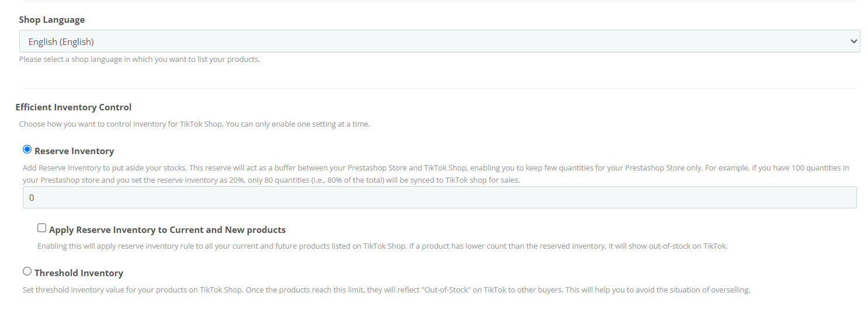
Task: Click the 'Shop Language' heading label
Action: click(x=52, y=20)
